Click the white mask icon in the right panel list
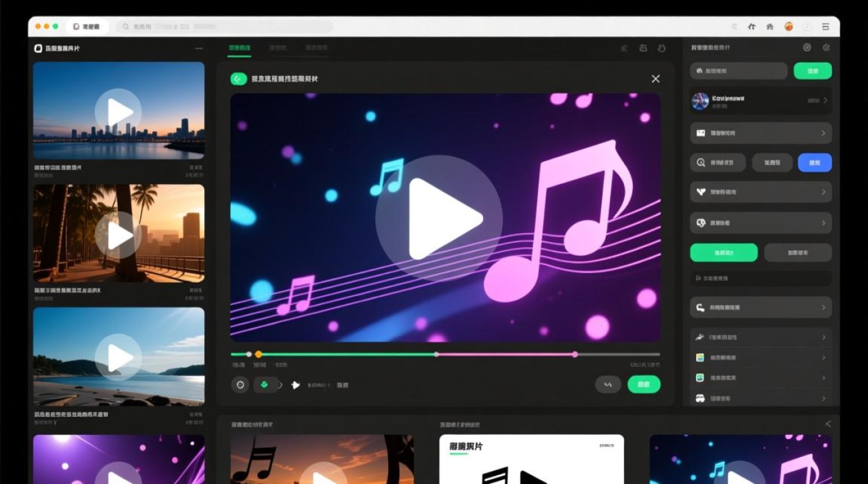Viewport: 868px width, 484px height. click(x=700, y=398)
